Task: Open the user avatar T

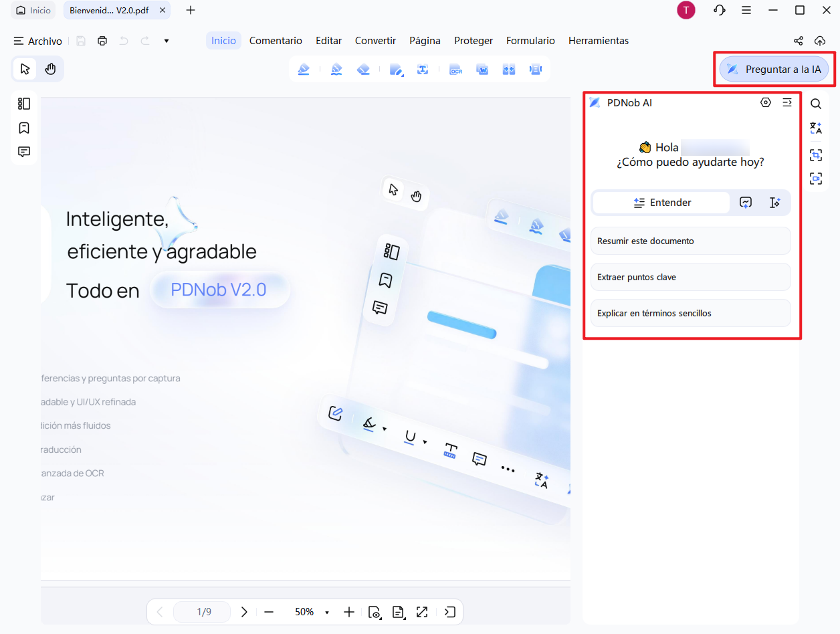Action: coord(686,10)
